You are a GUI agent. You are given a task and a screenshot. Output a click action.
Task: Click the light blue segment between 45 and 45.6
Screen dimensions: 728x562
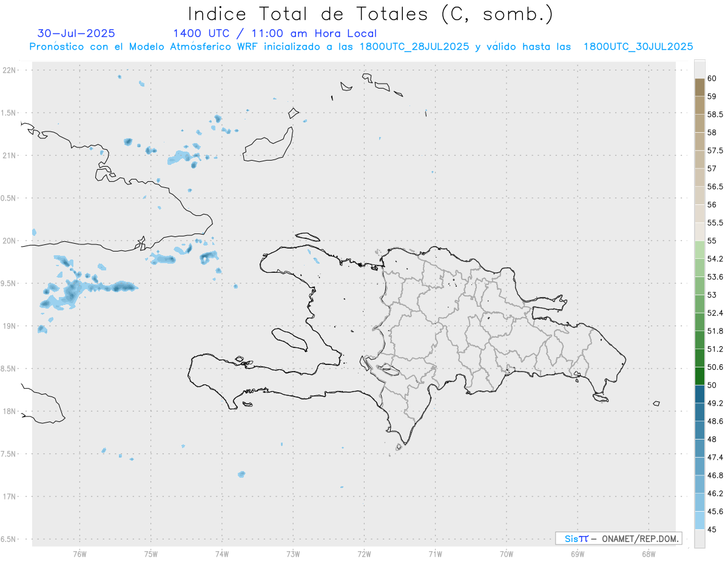(x=699, y=520)
